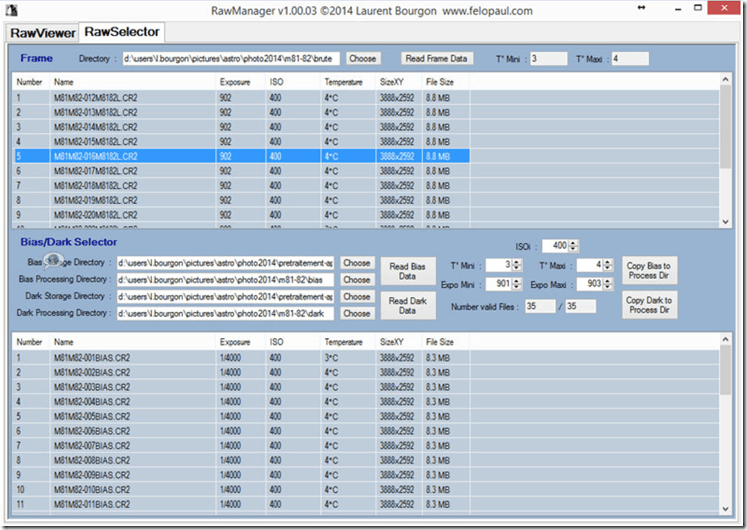Viewport: 747px width, 530px height.
Task: Select frame M81M82-015M8182L.CR2
Action: (241, 142)
